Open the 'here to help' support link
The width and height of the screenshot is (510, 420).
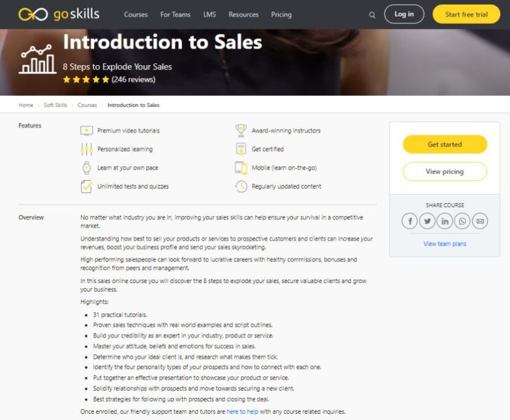242,411
